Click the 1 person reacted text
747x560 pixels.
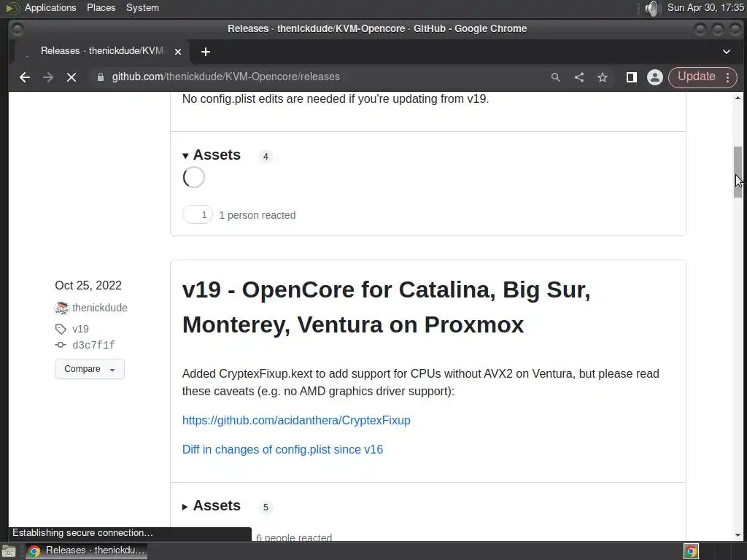(x=258, y=215)
